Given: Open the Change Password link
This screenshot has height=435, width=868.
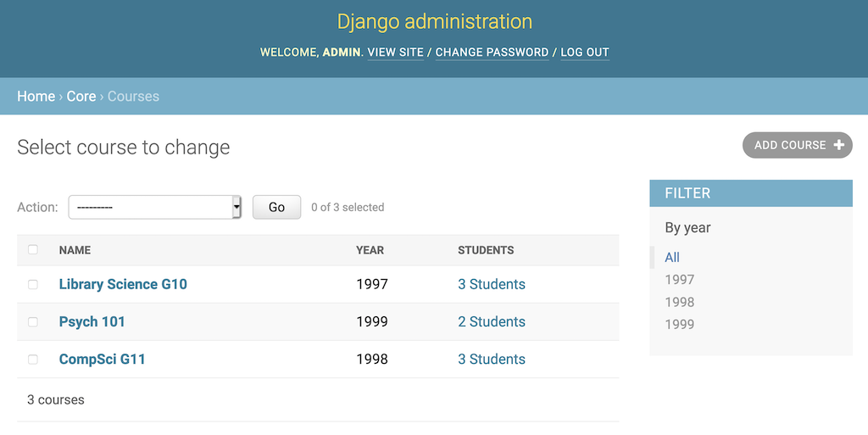Looking at the screenshot, I should click(492, 53).
